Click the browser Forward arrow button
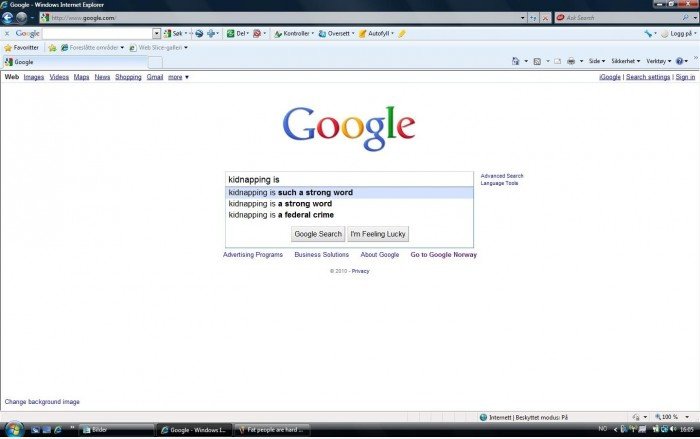 (x=21, y=18)
